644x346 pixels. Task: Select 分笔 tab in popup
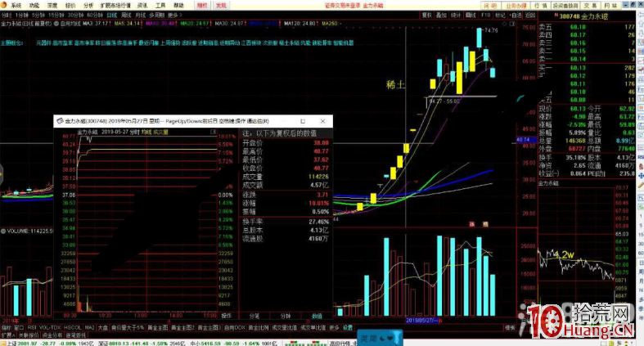(x=254, y=316)
